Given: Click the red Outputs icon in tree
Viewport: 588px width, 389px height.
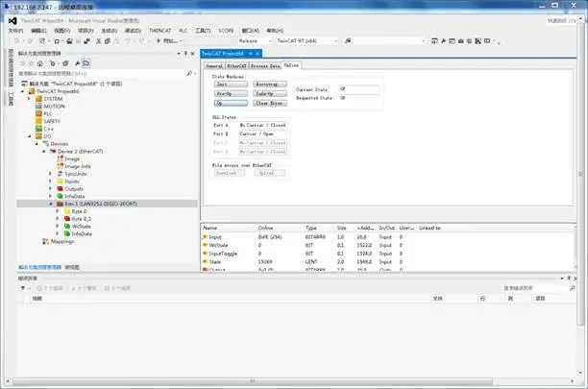Looking at the screenshot, I should tap(60, 188).
